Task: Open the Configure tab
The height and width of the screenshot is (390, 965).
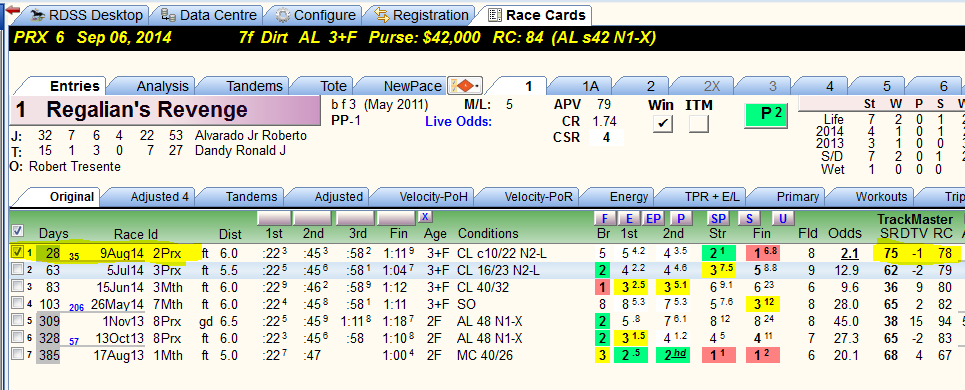Action: point(316,15)
